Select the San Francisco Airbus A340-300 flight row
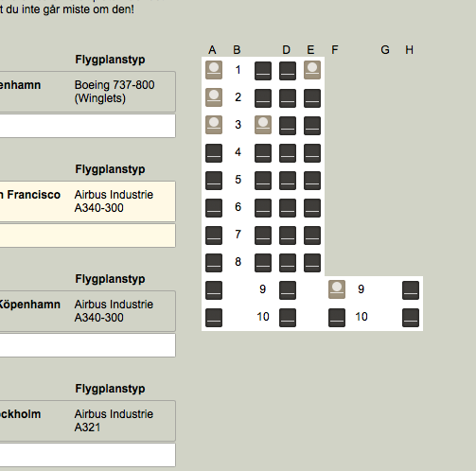The image size is (476, 471). point(88,201)
